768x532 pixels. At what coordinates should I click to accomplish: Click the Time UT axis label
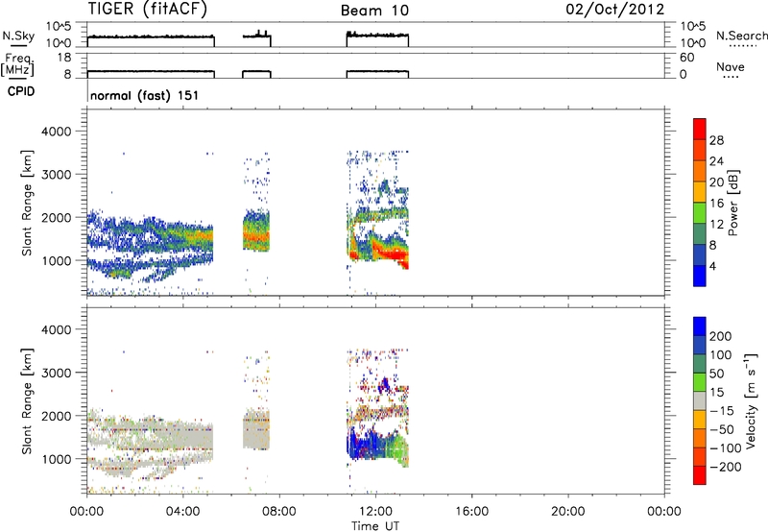(x=375, y=526)
